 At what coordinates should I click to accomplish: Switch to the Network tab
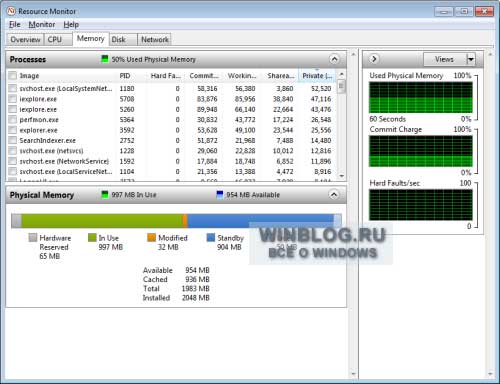pos(155,39)
